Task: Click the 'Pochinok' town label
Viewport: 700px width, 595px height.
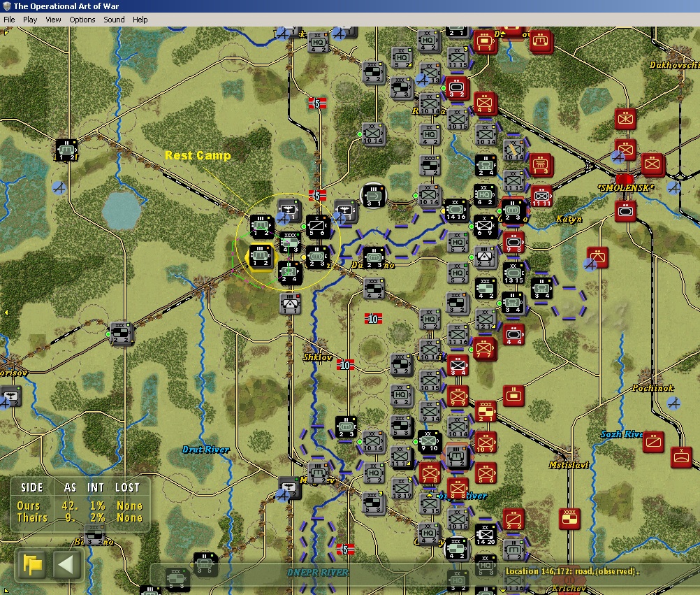Action: point(653,388)
